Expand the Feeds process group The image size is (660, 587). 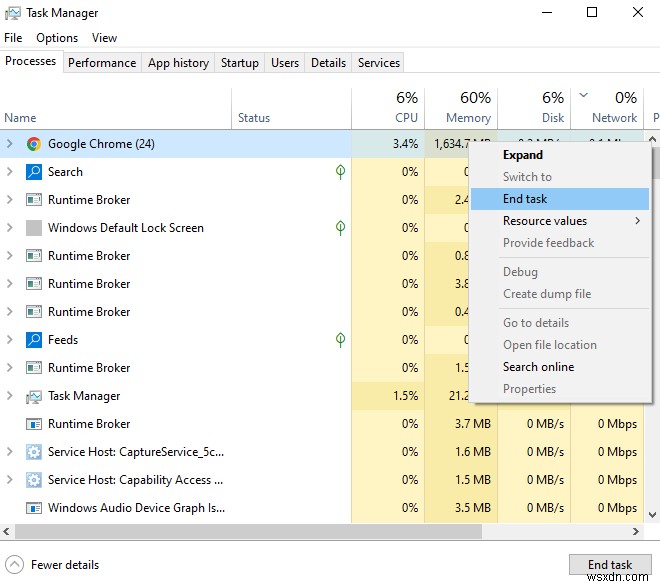pyautogui.click(x=10, y=340)
